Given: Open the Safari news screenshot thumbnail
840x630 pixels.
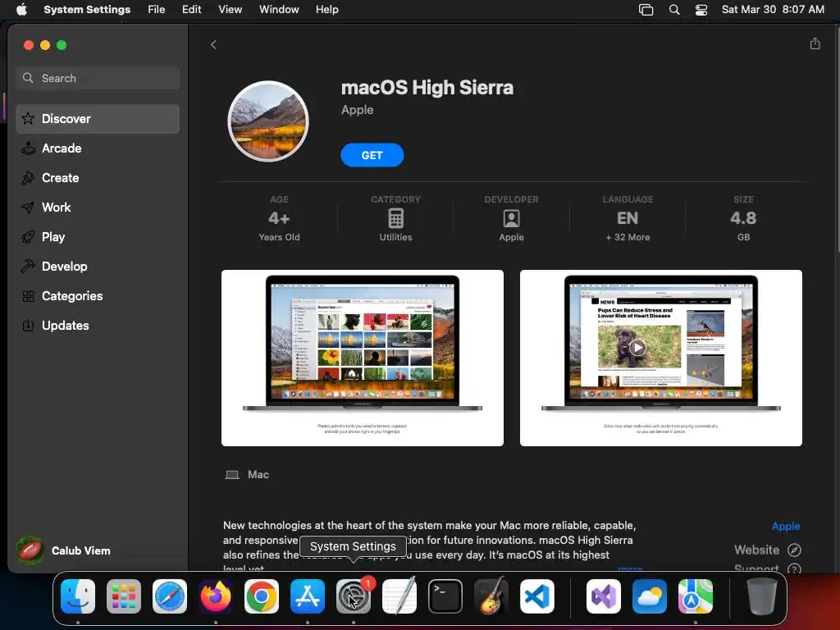Looking at the screenshot, I should [660, 358].
